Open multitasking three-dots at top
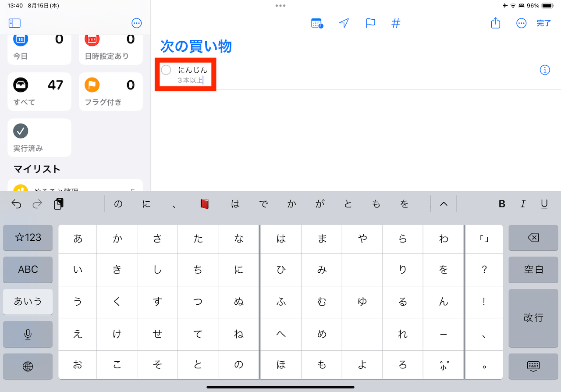The image size is (561, 392). pos(280,6)
